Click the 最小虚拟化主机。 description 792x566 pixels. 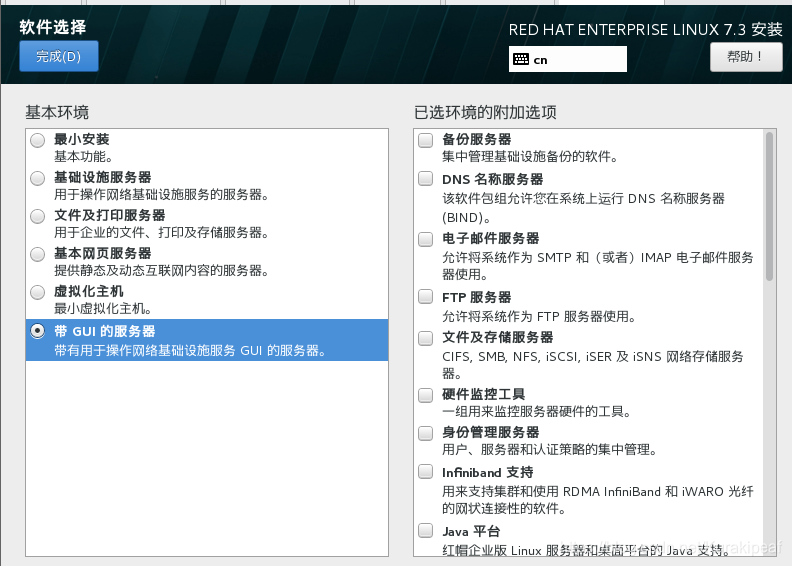tap(103, 308)
